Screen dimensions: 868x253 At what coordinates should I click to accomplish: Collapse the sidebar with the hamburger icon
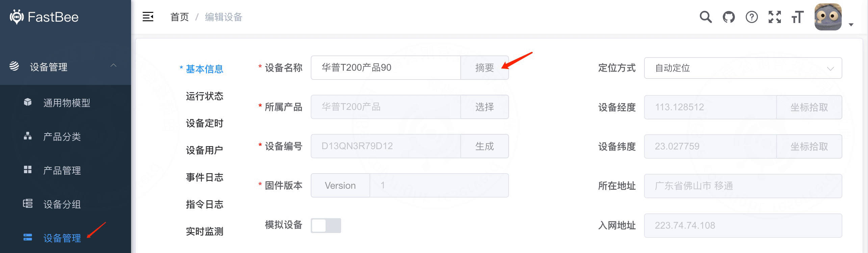[148, 17]
